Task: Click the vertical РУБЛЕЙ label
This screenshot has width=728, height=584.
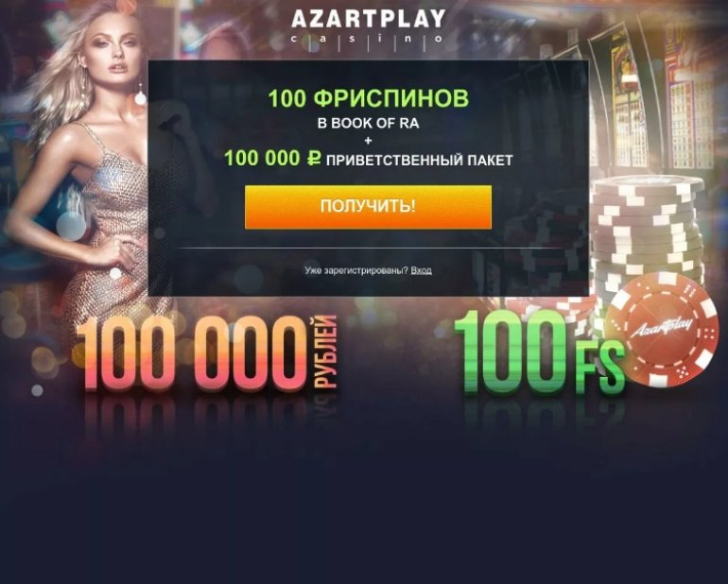Action: (x=325, y=352)
